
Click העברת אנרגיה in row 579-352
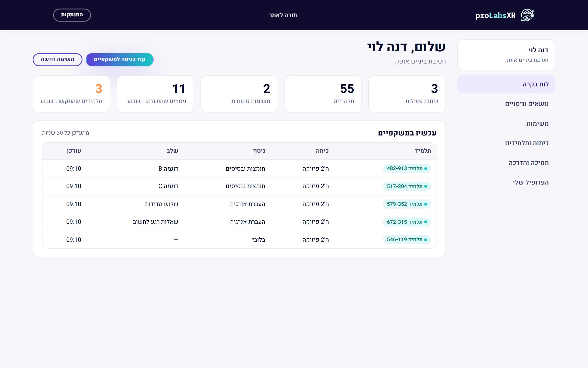pyautogui.click(x=247, y=204)
